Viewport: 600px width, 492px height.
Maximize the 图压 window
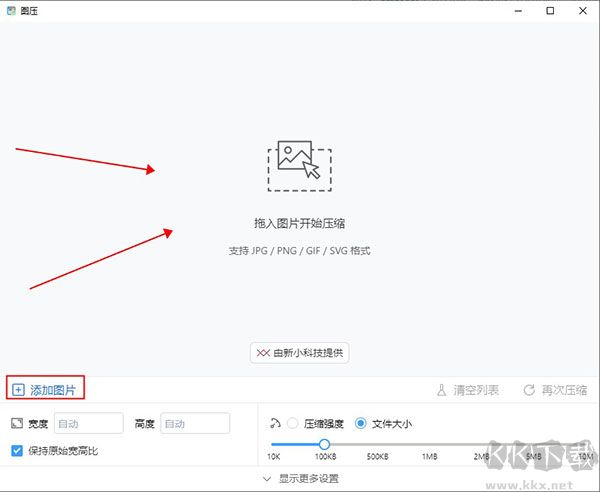point(550,11)
